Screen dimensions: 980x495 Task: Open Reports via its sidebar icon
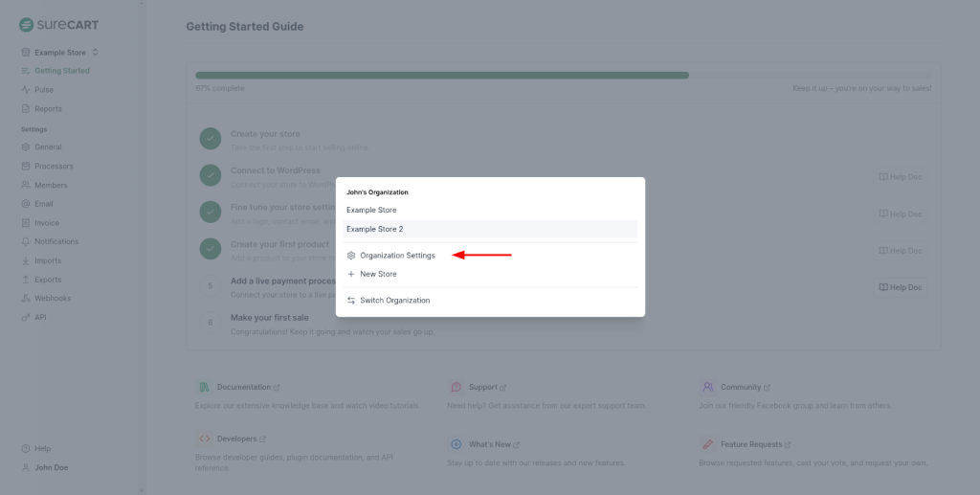(25, 109)
